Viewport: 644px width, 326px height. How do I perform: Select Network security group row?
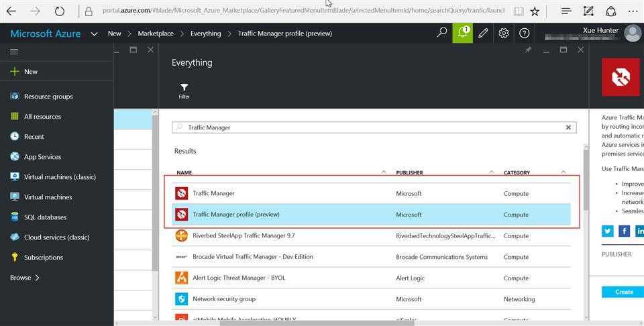[371, 299]
